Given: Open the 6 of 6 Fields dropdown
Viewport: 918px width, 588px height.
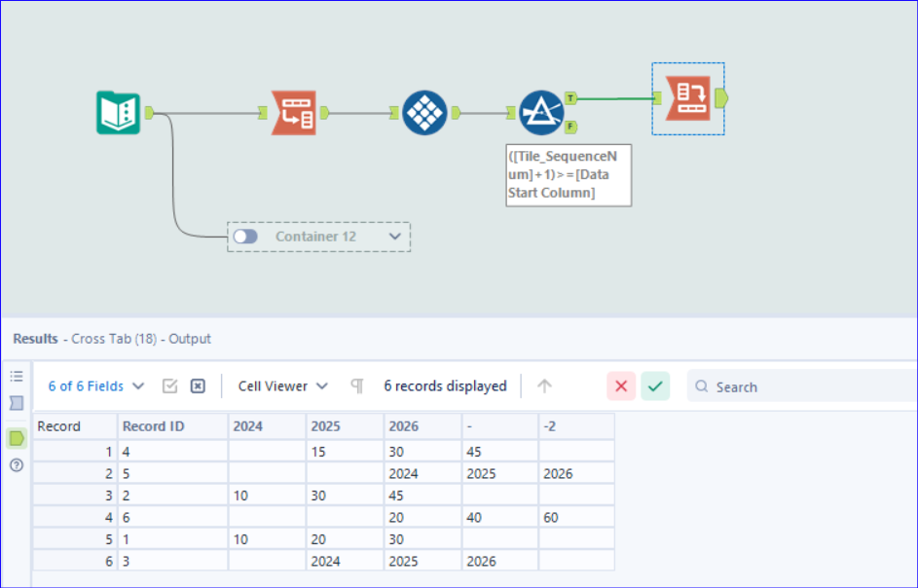Looking at the screenshot, I should (96, 386).
